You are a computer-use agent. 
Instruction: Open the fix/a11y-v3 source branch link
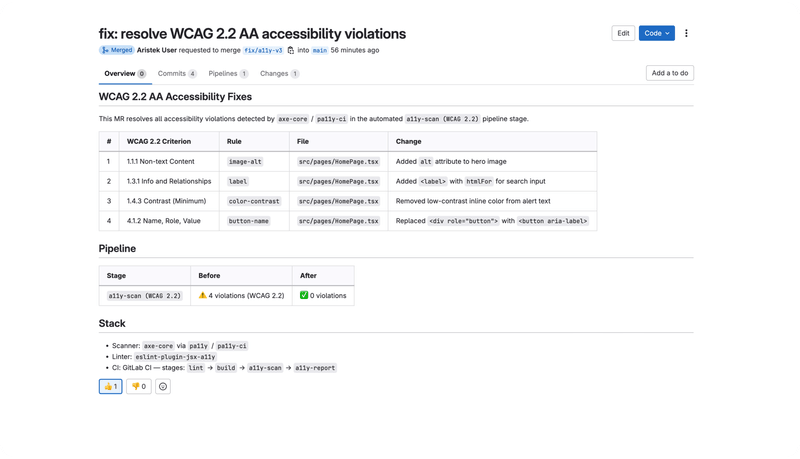(x=263, y=50)
